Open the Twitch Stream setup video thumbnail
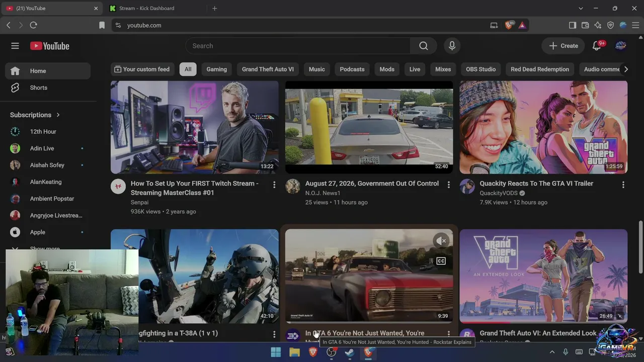 (x=195, y=127)
